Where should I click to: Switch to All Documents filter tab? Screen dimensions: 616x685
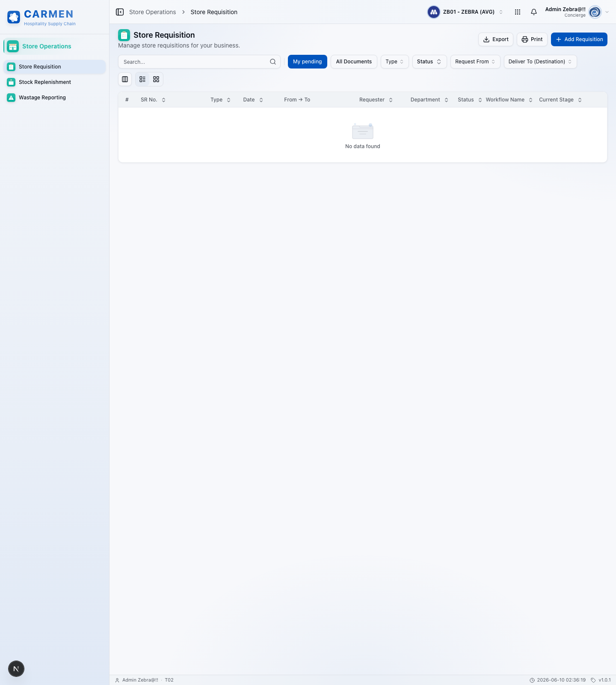click(354, 62)
